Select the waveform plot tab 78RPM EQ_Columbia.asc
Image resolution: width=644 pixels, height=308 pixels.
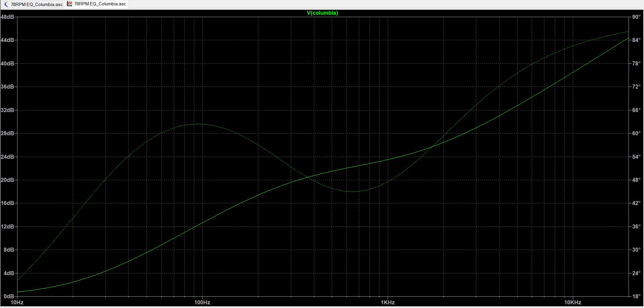coord(97,4)
